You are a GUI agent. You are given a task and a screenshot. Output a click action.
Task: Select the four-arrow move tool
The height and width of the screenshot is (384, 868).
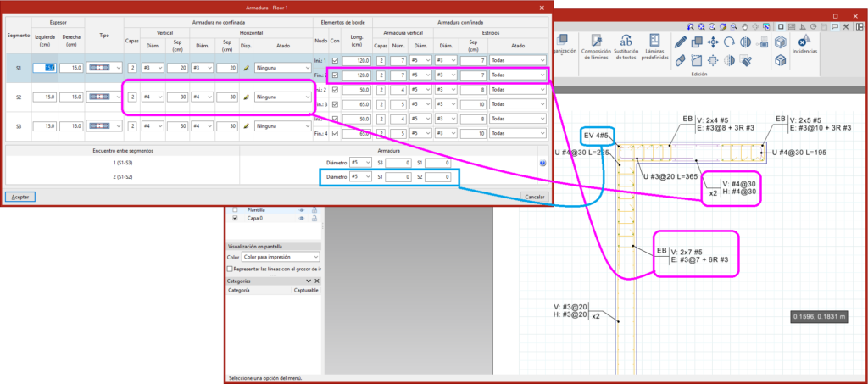(713, 42)
